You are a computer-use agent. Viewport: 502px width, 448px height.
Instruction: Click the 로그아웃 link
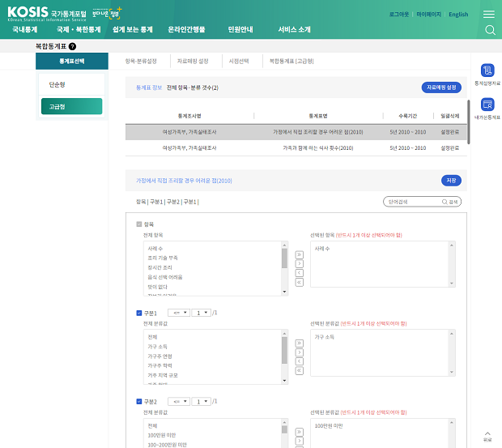(399, 15)
